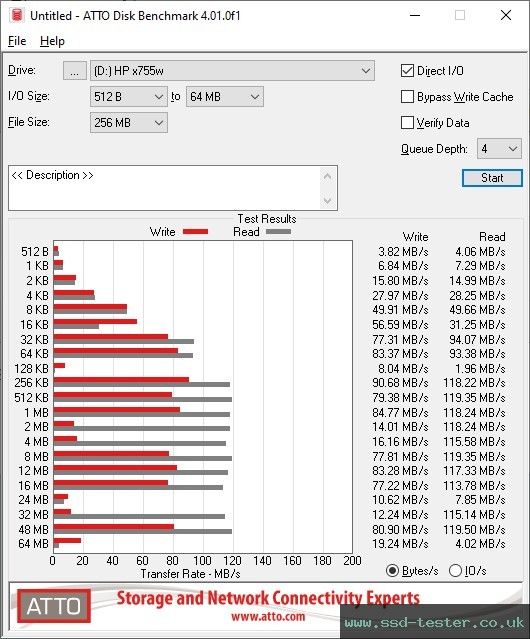Click the 512 B row label
This screenshot has height=639, width=530.
tap(35, 251)
